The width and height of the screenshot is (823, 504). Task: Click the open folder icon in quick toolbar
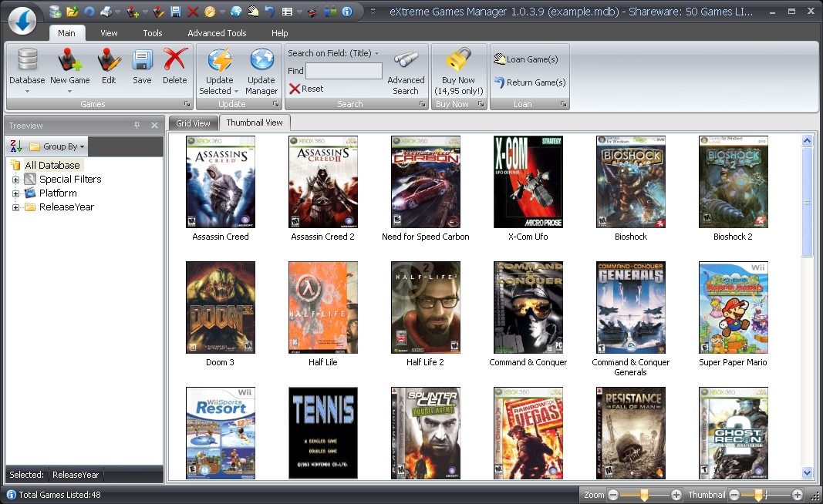(x=73, y=11)
